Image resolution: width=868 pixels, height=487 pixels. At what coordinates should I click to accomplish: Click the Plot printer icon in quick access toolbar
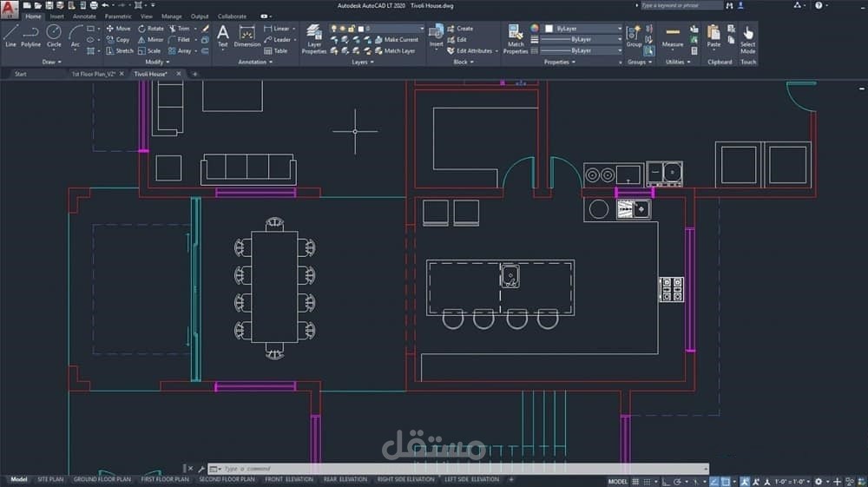coord(94,5)
